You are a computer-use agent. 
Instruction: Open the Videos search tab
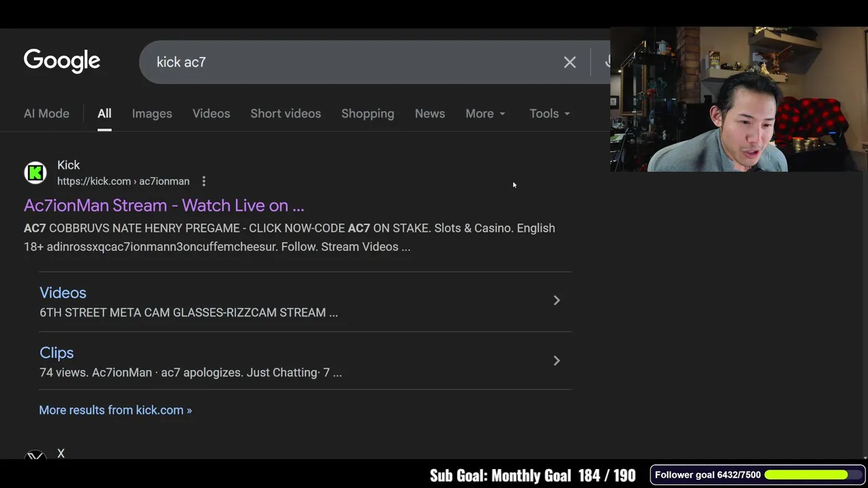coord(211,113)
